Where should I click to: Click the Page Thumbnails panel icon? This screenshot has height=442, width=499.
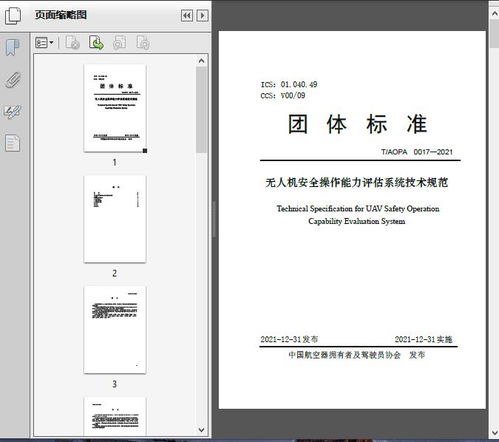pyautogui.click(x=13, y=16)
